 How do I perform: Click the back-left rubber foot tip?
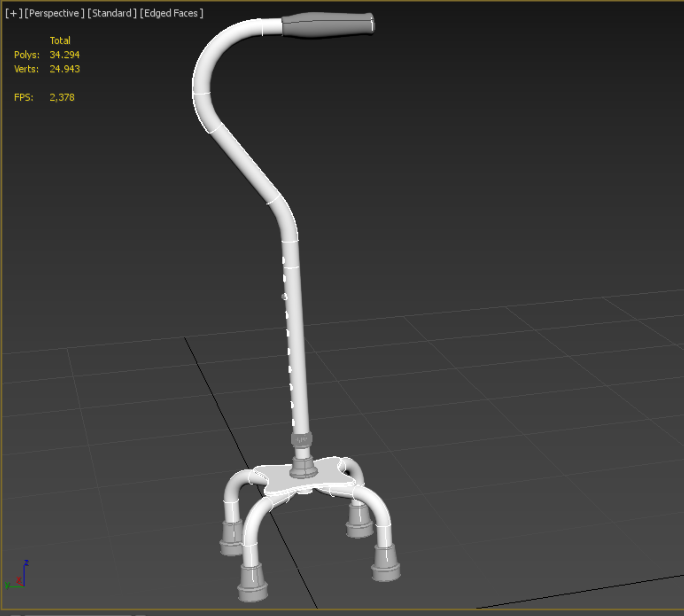click(x=231, y=538)
